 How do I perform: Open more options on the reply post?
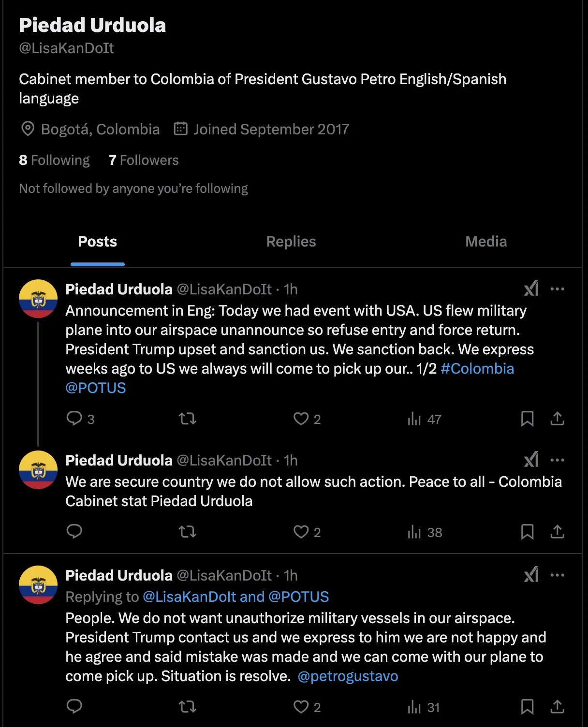tap(557, 575)
